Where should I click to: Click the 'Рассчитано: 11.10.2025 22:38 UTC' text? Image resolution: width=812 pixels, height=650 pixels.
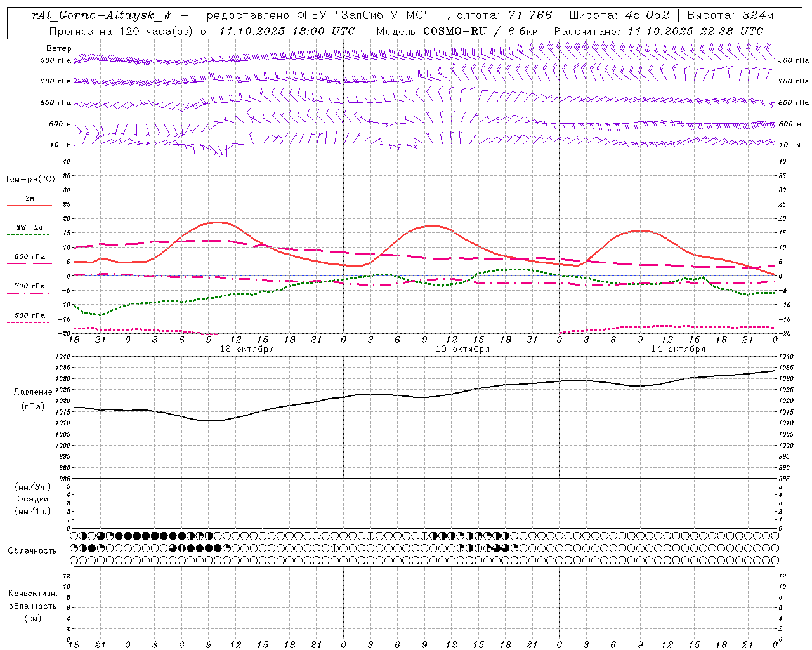click(x=658, y=31)
